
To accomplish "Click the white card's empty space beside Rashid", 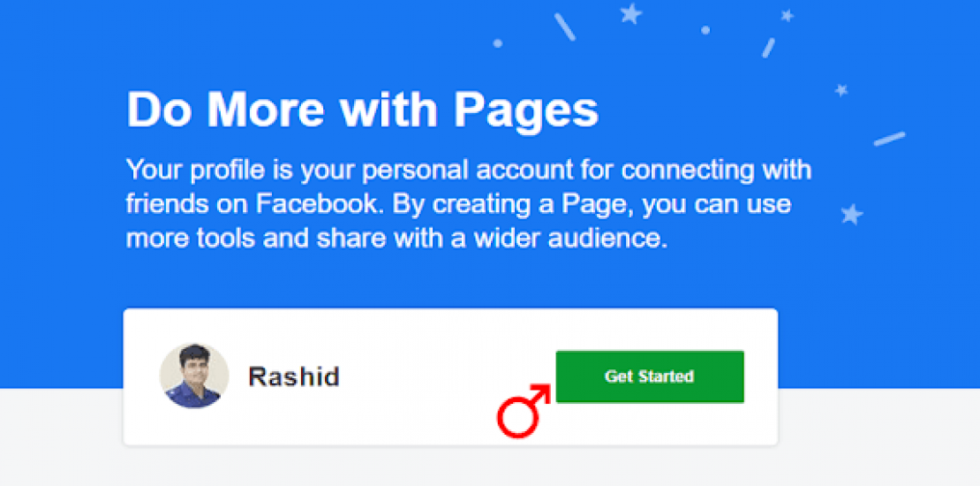I will click(x=441, y=376).
